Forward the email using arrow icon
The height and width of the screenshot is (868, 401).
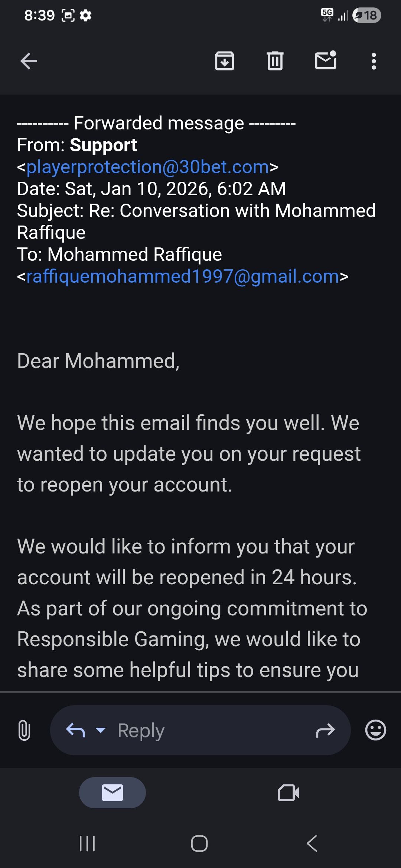[x=325, y=730]
